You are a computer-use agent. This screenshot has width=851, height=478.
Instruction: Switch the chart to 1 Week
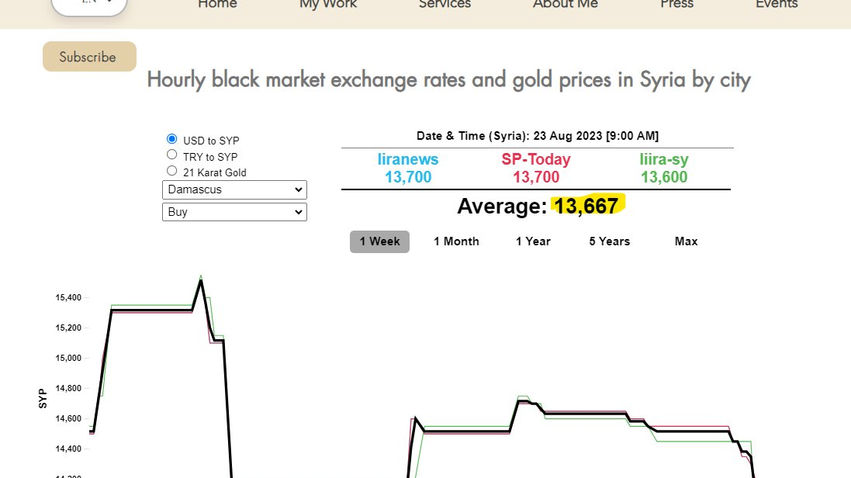[379, 241]
